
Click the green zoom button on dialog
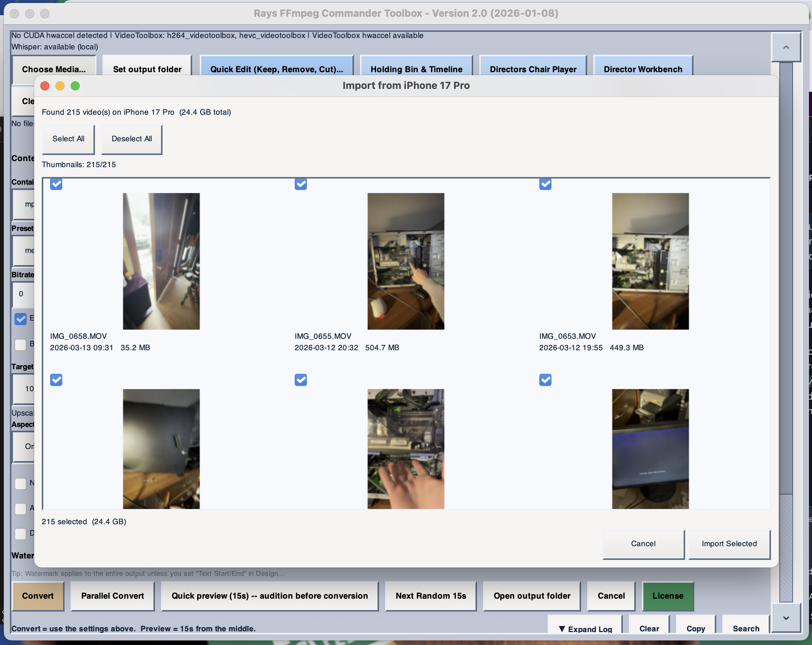[x=75, y=86]
